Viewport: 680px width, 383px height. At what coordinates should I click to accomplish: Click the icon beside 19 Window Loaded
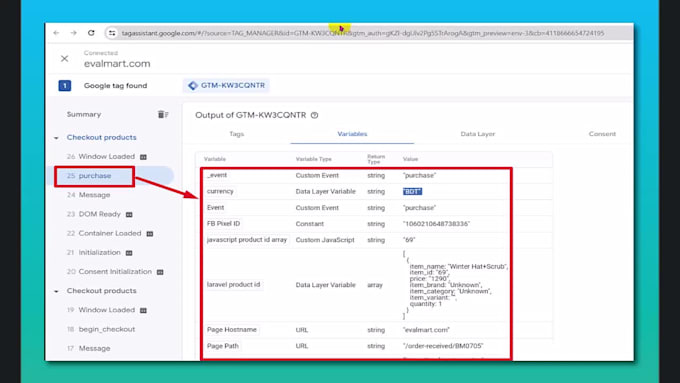click(x=144, y=310)
